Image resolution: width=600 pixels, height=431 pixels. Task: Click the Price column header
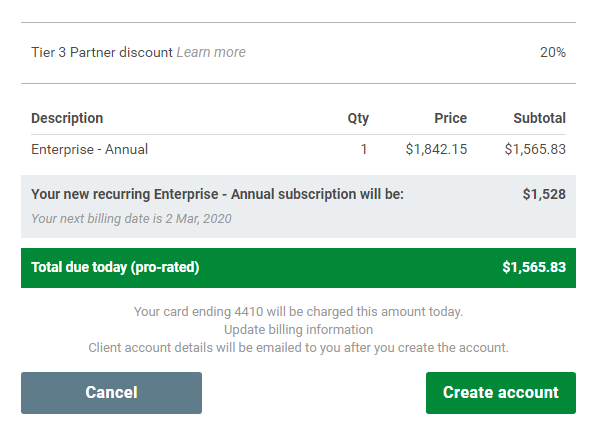450,118
